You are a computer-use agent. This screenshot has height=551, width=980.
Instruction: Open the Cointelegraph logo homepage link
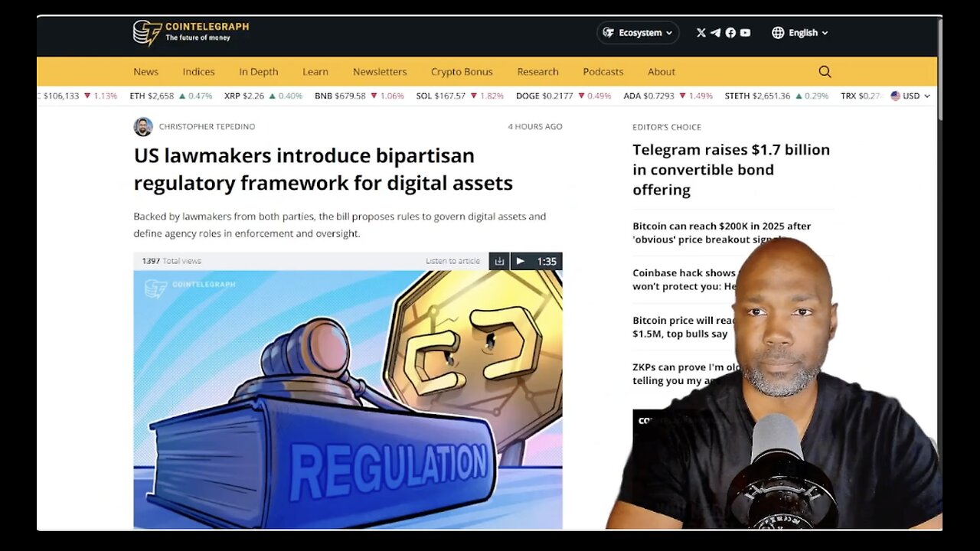tap(191, 32)
